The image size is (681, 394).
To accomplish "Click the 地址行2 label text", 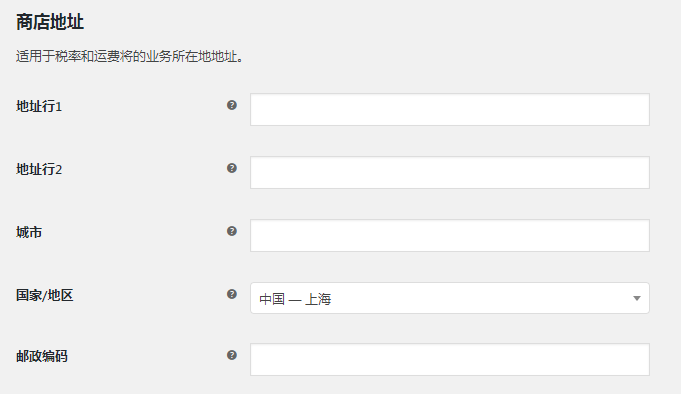I will tap(39, 169).
